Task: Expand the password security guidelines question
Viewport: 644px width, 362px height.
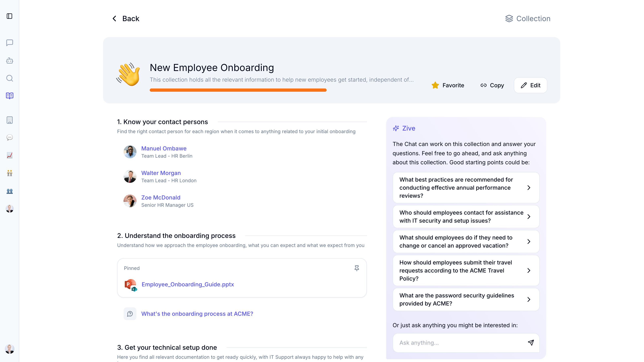Action: pos(466,299)
